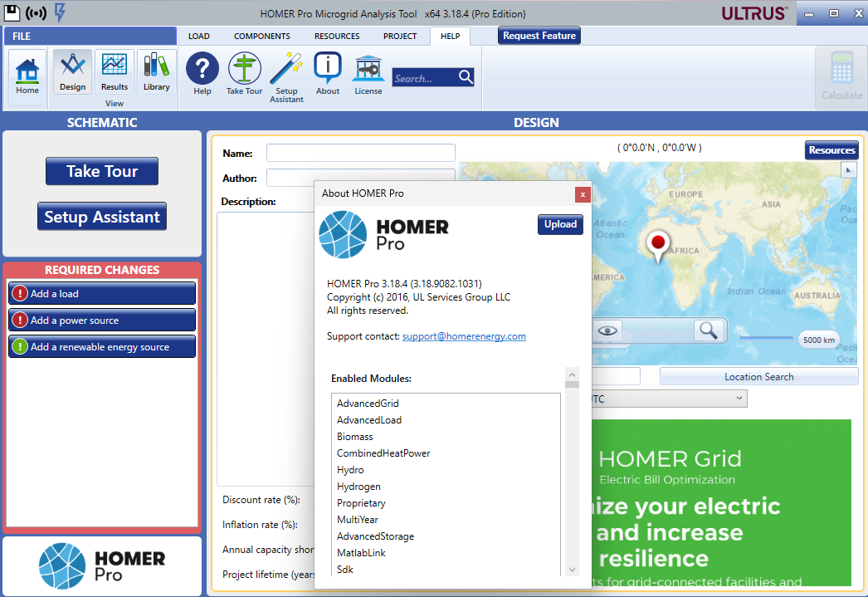Screen dimensions: 868x597
Task: Open the Library view
Action: [157, 71]
